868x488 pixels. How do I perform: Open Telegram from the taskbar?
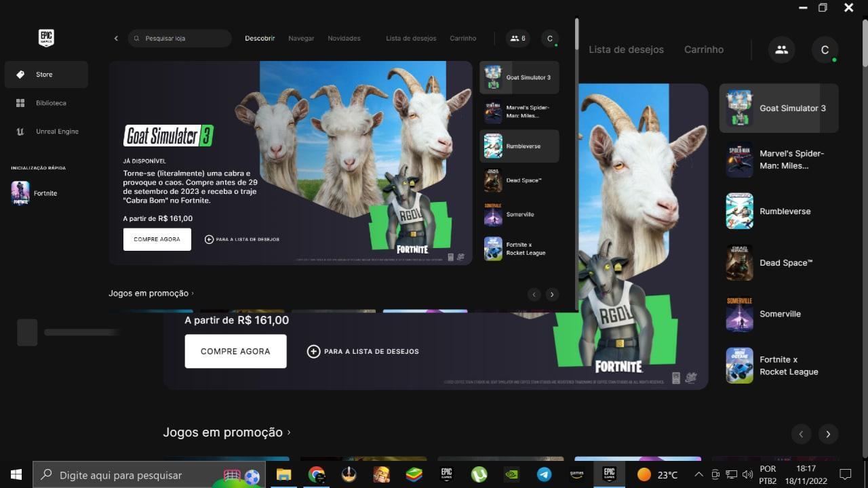click(x=545, y=474)
